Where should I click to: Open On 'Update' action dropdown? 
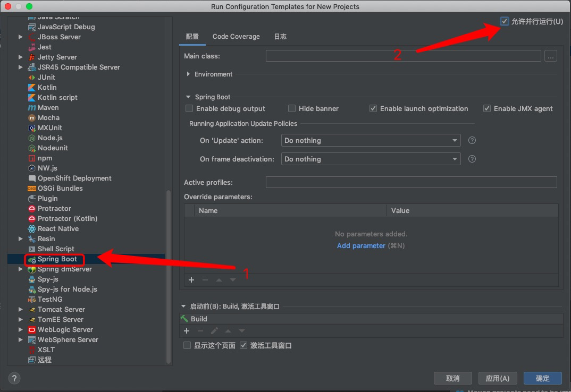(371, 141)
